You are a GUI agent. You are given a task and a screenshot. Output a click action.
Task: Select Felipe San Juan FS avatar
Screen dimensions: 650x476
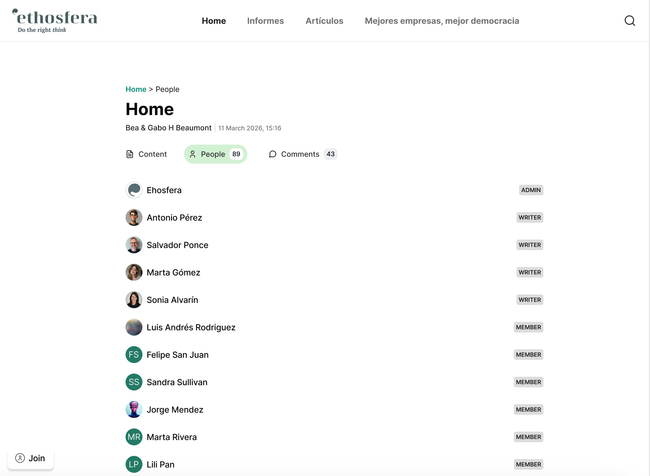[x=134, y=355]
